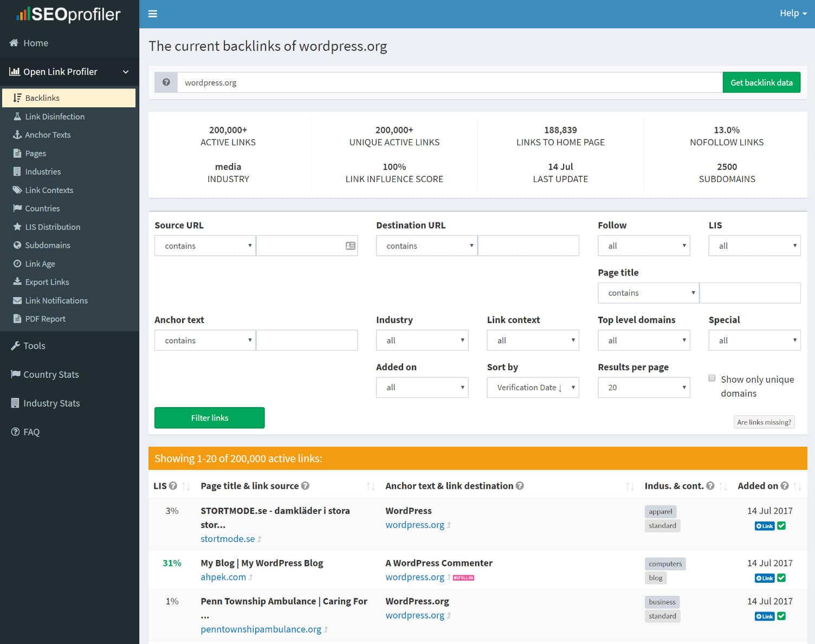
Task: Open LIS Distribution using the star icon
Action: 17,227
